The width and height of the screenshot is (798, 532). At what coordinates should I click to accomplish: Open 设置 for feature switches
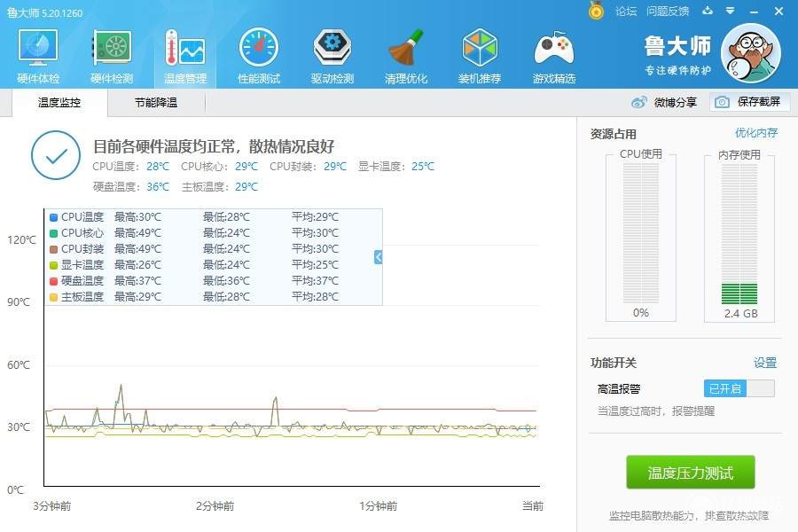coord(765,363)
